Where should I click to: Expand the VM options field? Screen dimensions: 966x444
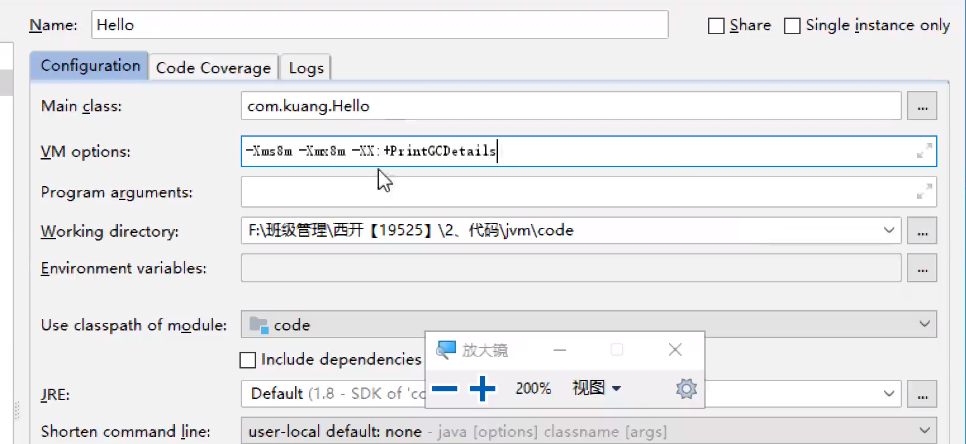click(x=924, y=151)
